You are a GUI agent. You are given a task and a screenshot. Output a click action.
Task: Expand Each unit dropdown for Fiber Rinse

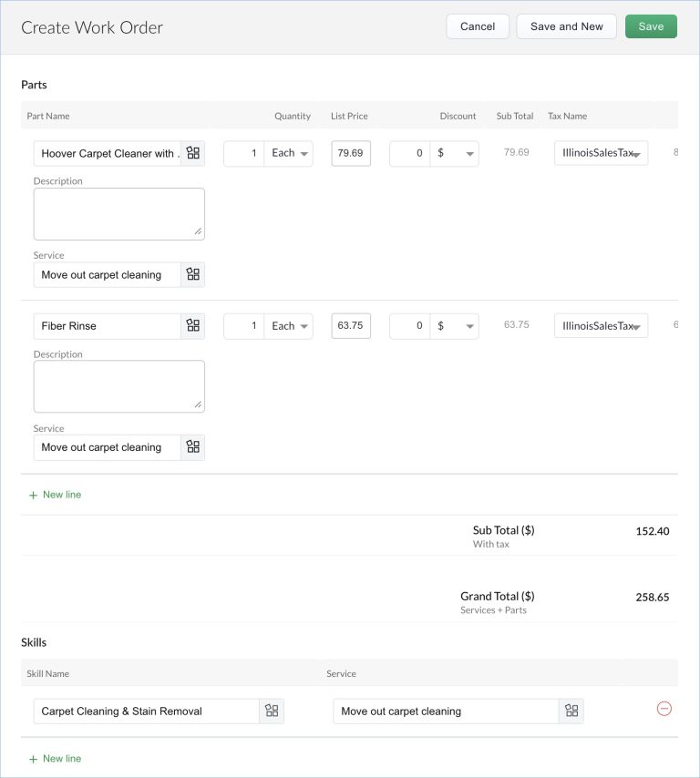tap(290, 326)
